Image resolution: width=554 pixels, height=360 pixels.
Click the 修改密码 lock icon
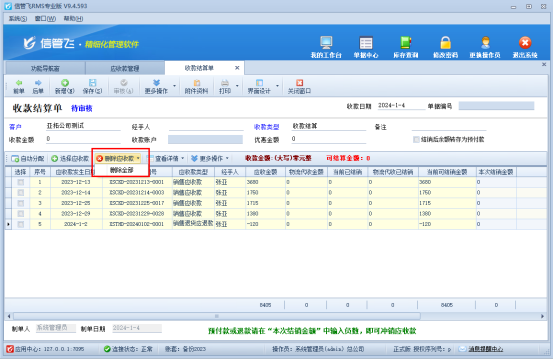point(445,43)
